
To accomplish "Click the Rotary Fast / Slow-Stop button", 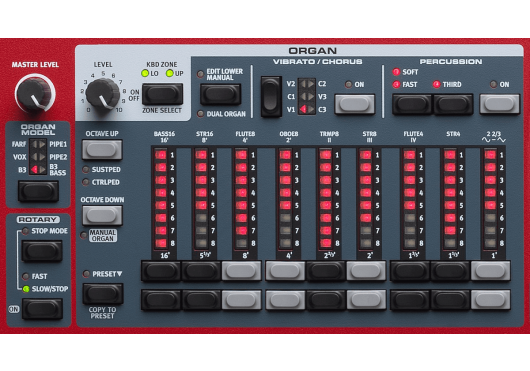I will pyautogui.click(x=42, y=309).
